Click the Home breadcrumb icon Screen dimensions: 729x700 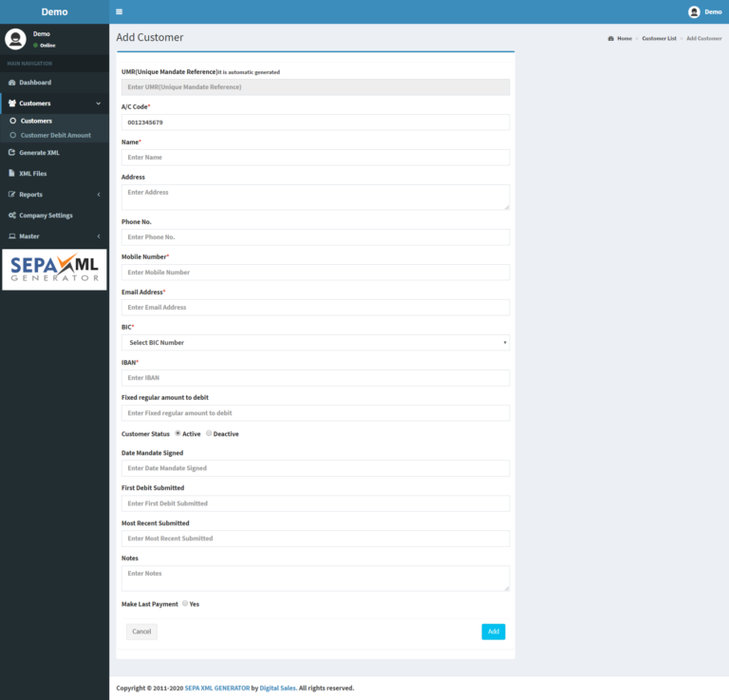point(610,38)
